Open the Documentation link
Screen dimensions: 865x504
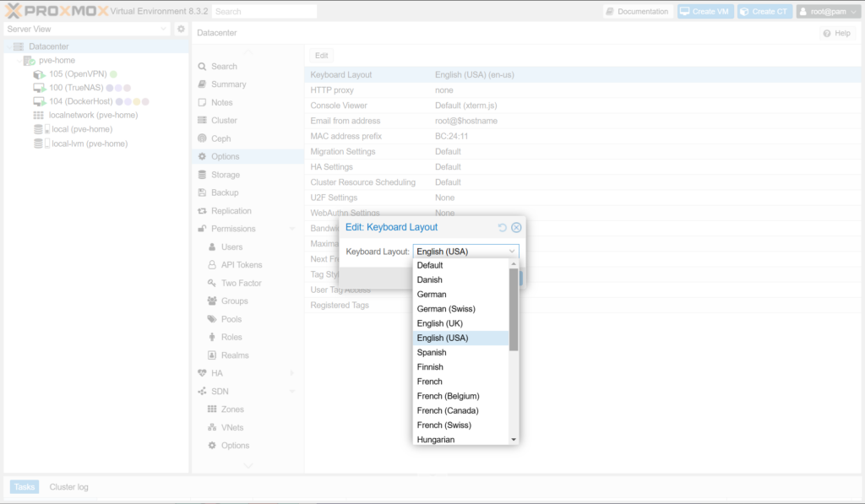pos(637,12)
